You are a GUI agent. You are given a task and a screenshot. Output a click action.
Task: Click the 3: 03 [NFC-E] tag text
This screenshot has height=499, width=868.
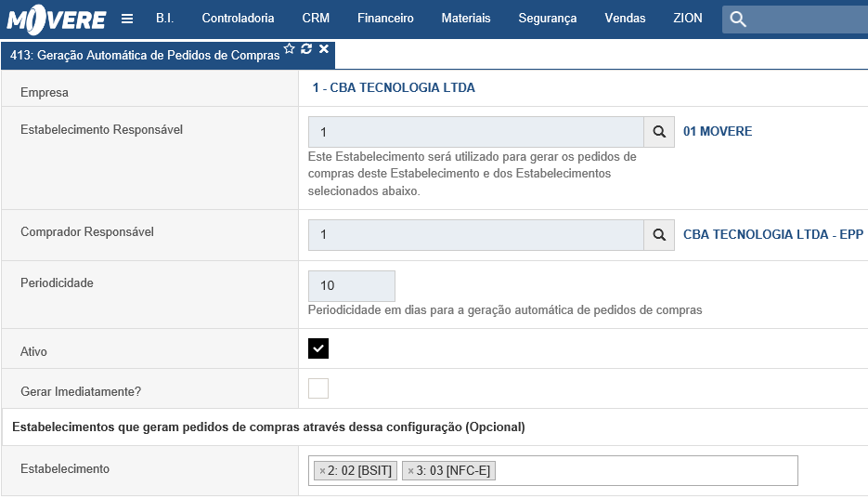(453, 471)
